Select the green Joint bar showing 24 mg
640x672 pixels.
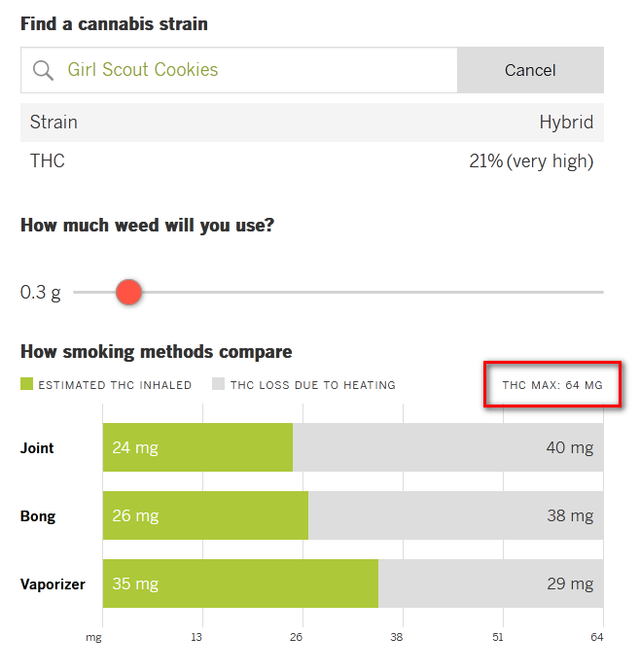pos(197,447)
